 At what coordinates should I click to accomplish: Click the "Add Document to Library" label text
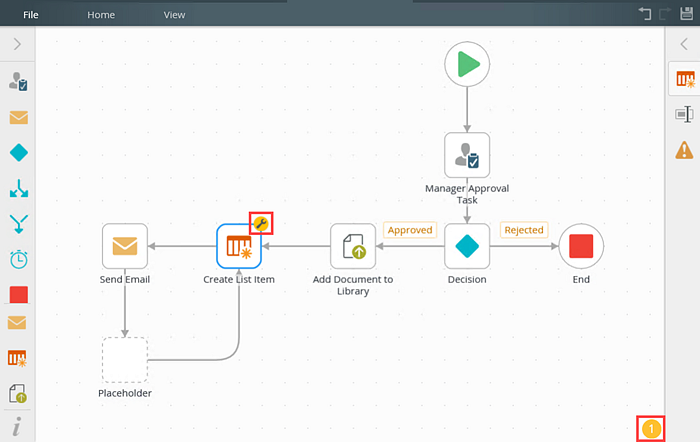point(353,285)
